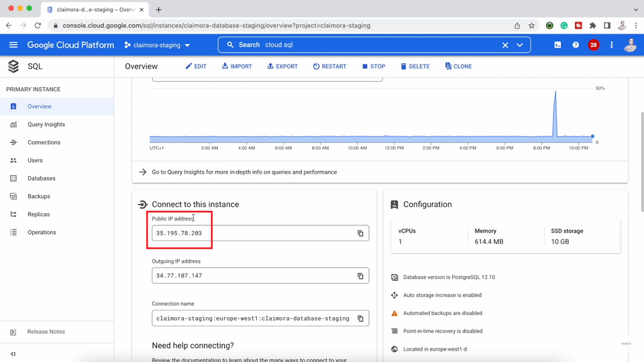The height and width of the screenshot is (362, 644).
Task: Go forward in the browser
Action: coord(23,25)
